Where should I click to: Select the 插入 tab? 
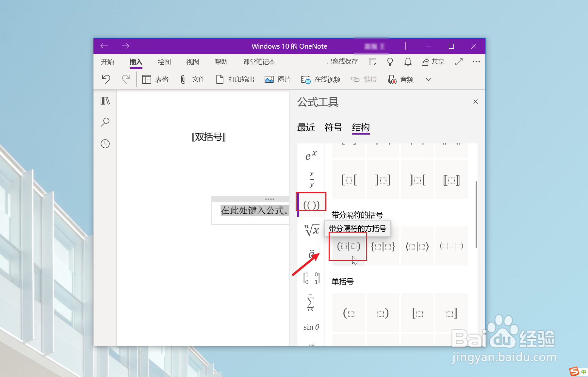tap(136, 62)
